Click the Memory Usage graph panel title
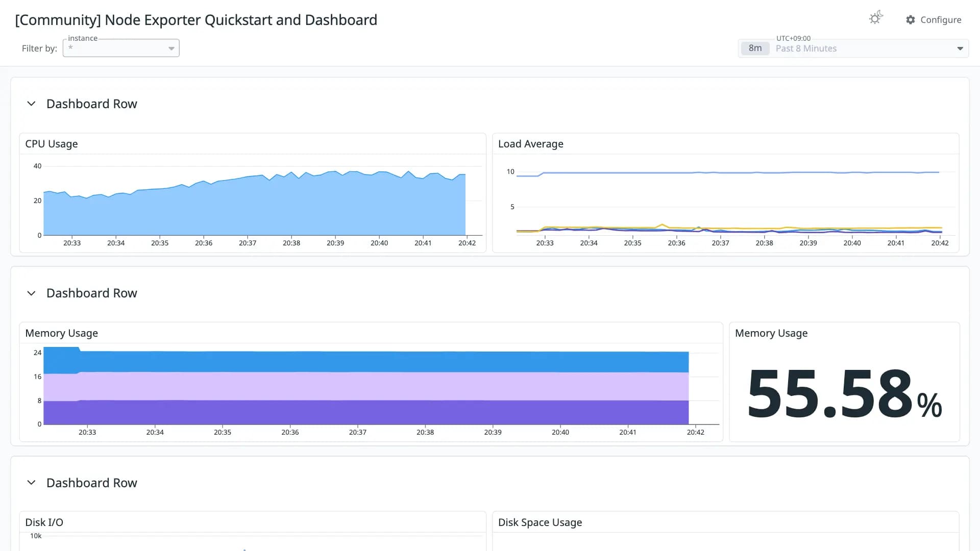980x551 pixels. coord(62,333)
